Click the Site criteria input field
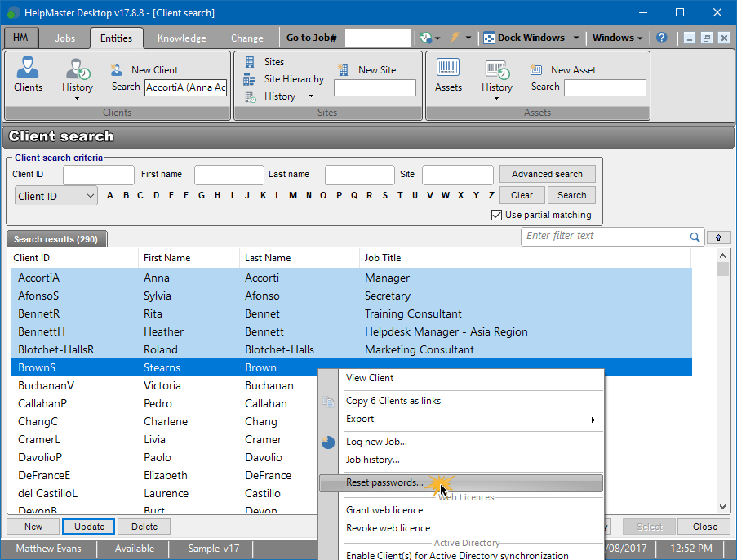Screen dimensions: 737x560 coord(458,175)
